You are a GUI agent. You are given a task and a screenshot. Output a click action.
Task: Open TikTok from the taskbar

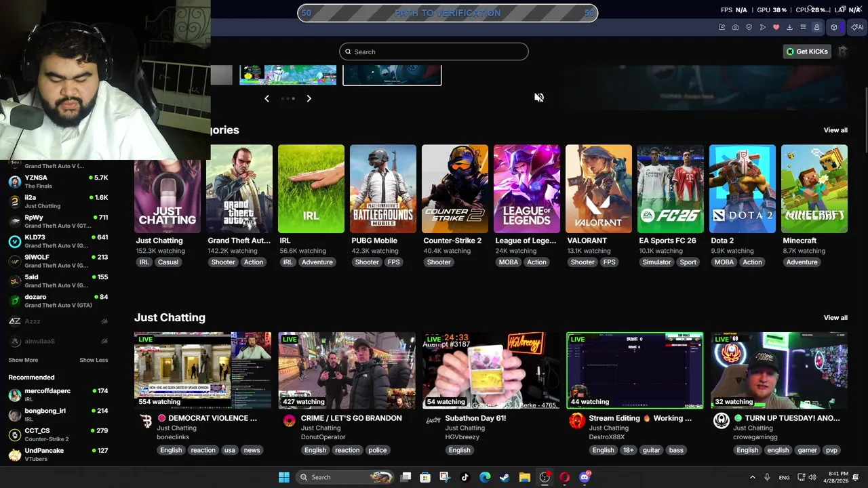point(465,477)
